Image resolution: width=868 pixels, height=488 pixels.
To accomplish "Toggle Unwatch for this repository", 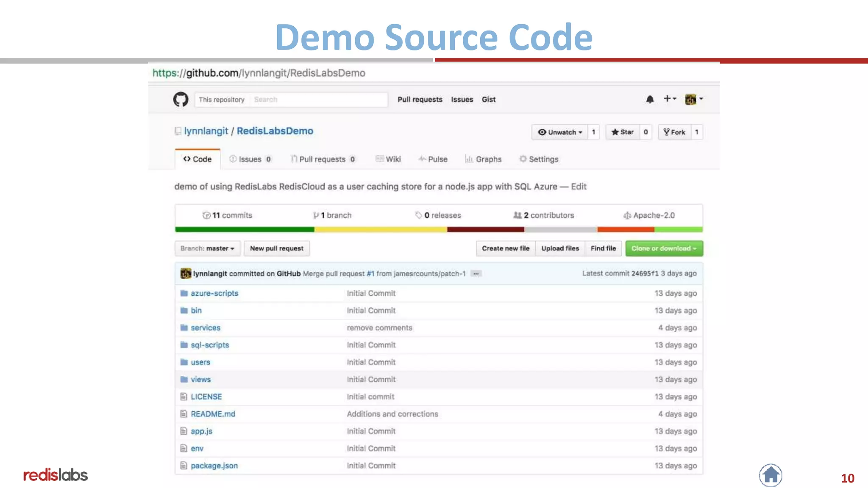I will (559, 132).
